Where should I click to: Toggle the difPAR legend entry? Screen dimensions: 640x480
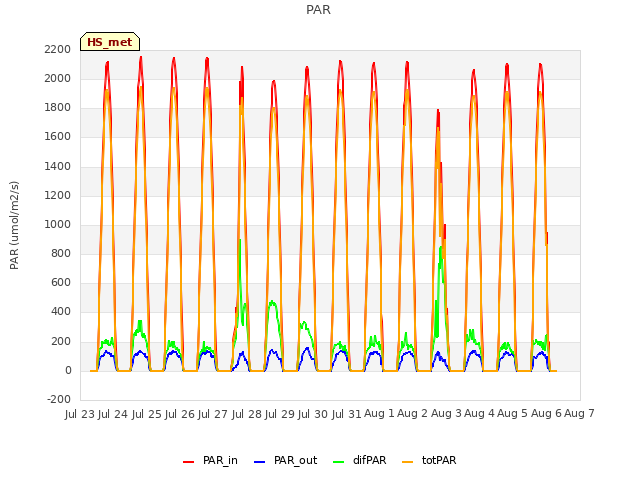360,460
